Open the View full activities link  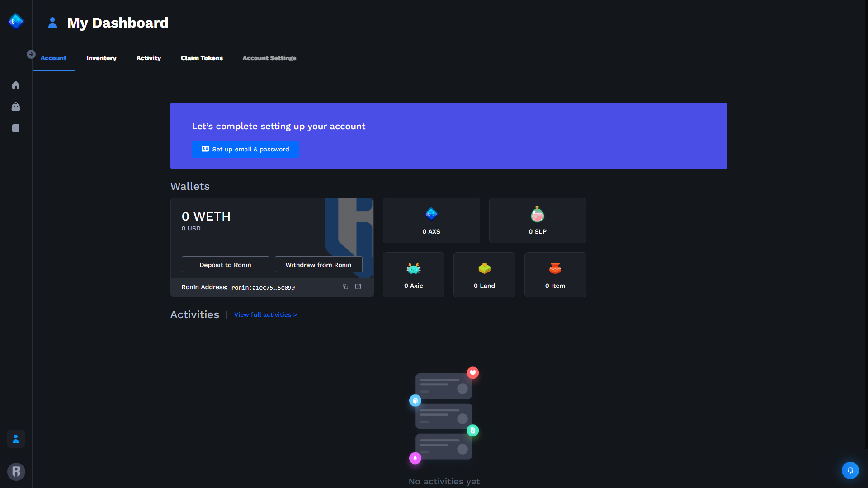(266, 314)
